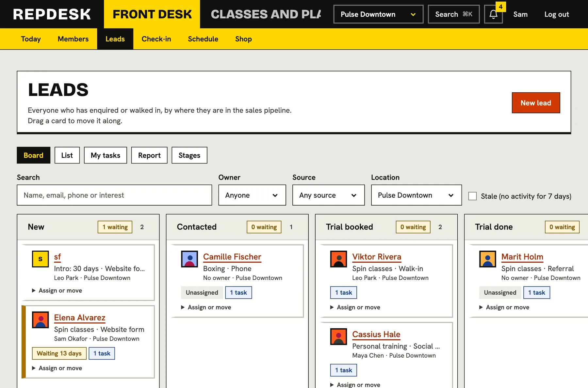
Task: Expand Assign or move on Elena Alvarez card
Action: 57,368
